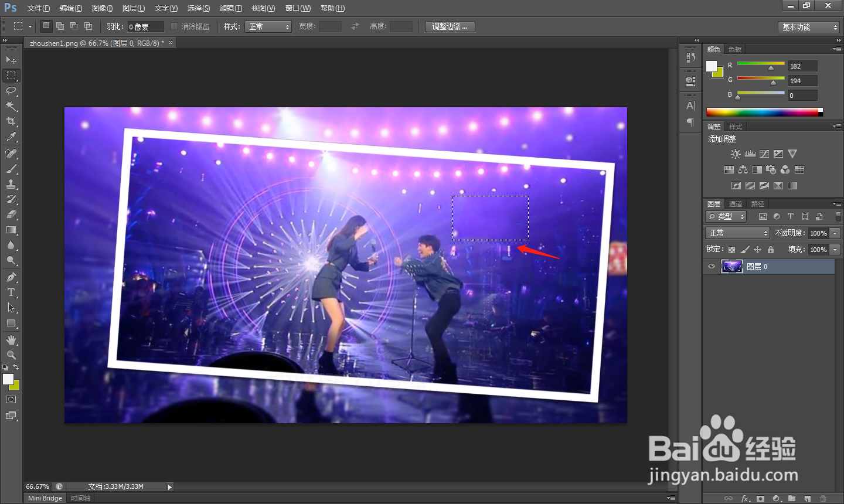The height and width of the screenshot is (504, 844).
Task: Open the 样式 style dropdown
Action: (x=269, y=26)
